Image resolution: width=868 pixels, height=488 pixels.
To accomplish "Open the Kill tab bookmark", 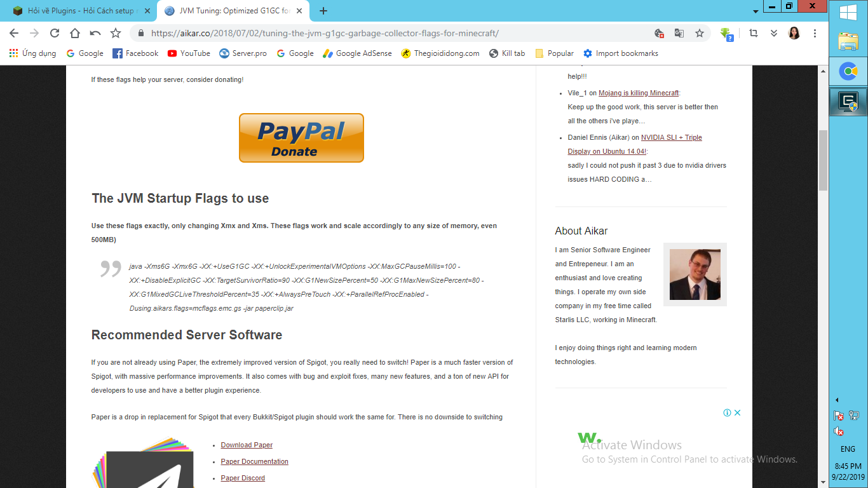I will coord(507,53).
